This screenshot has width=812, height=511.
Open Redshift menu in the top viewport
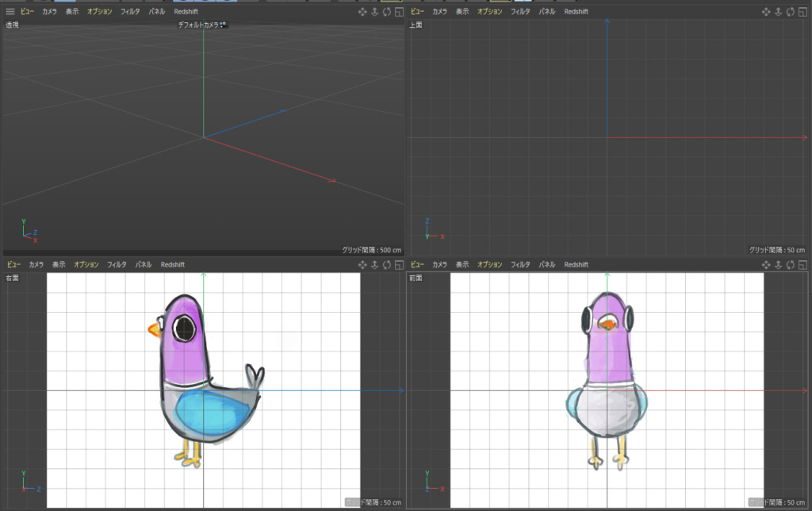point(576,12)
